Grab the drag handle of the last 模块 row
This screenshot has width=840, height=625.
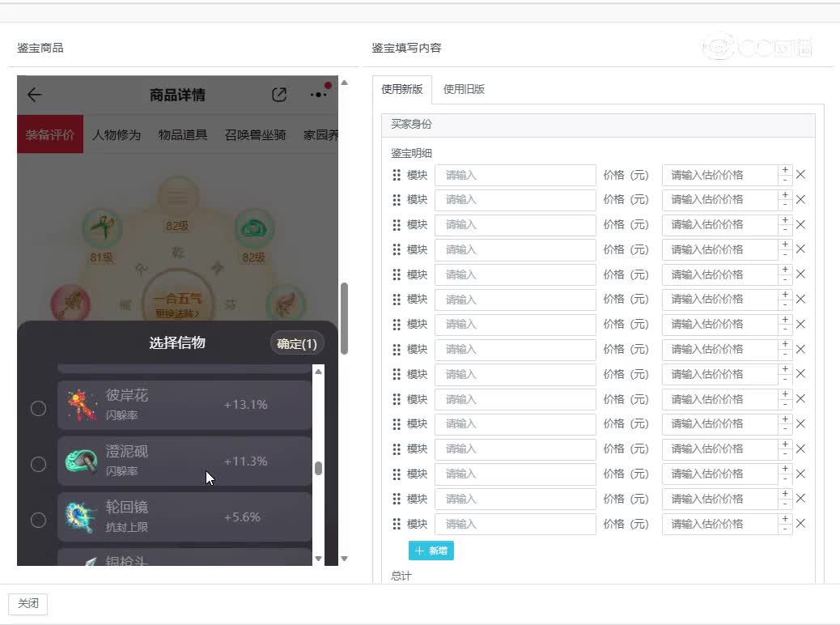click(x=397, y=525)
